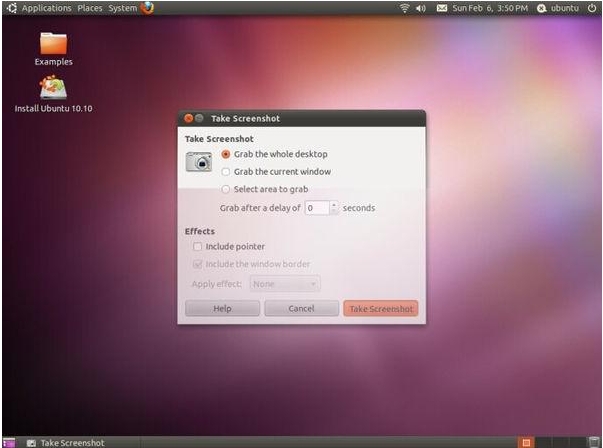This screenshot has height=448, width=603.
Task: Open the Trash icon on the bottom panel
Action: [594, 443]
